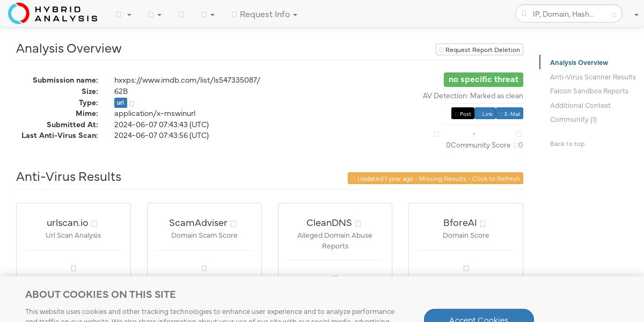644x322 pixels.
Task: Click the Community Score label
Action: tap(481, 145)
